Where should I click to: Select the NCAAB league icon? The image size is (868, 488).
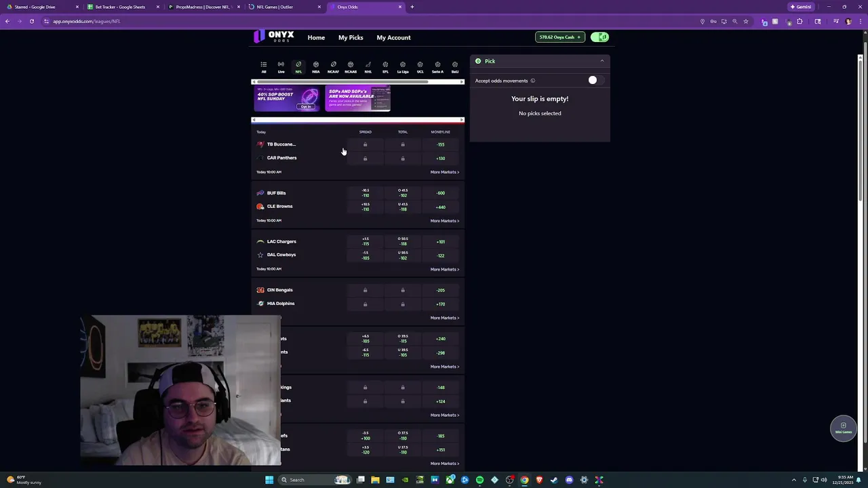(351, 67)
